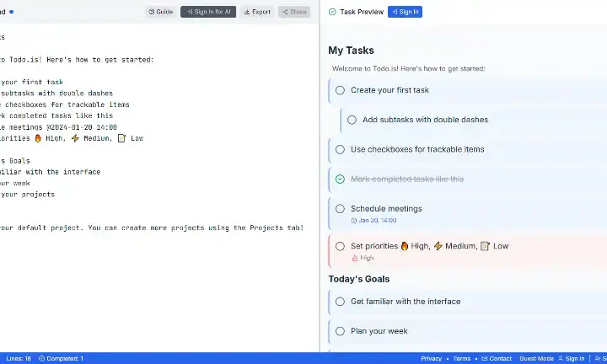This screenshot has width=607, height=364.
Task: Click the 'Jan 20, 14:00' date text
Action: [378, 221]
